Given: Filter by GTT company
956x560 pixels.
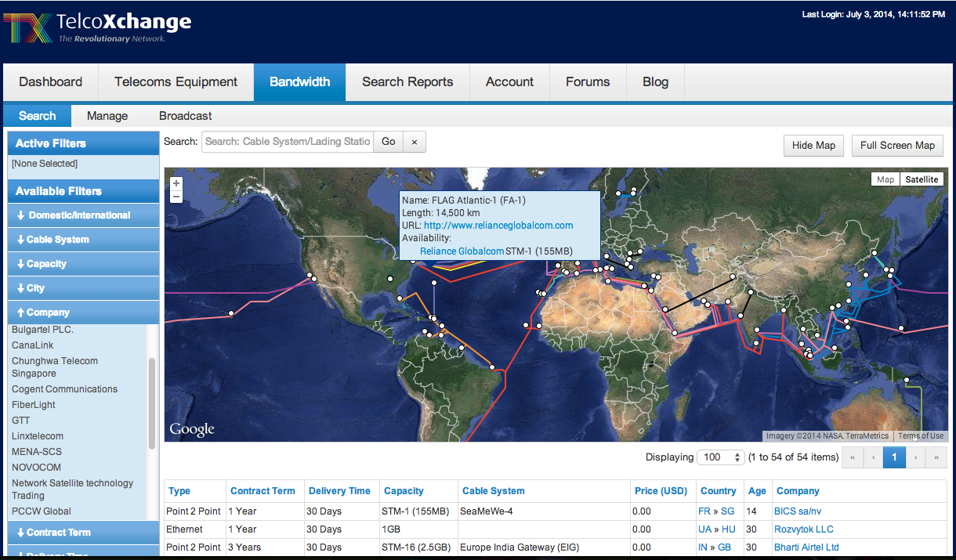Looking at the screenshot, I should coord(21,421).
